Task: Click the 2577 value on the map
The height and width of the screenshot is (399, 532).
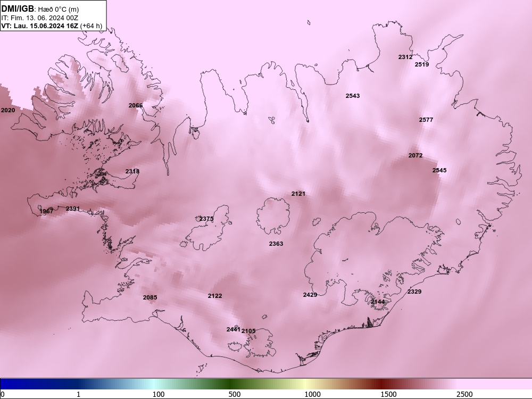Action: coord(426,120)
